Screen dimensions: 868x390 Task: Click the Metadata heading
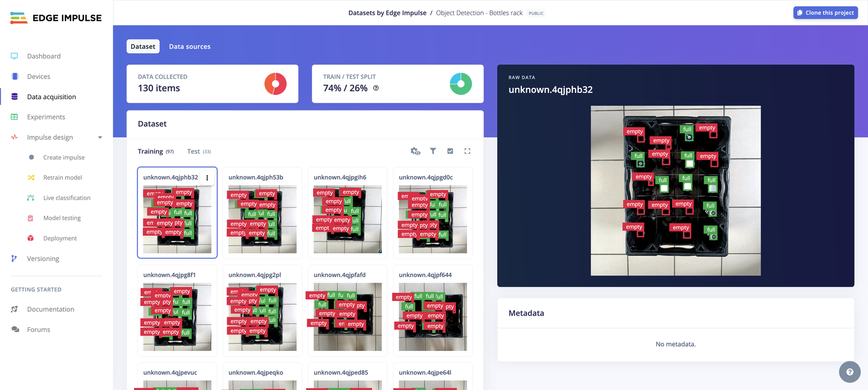point(526,313)
